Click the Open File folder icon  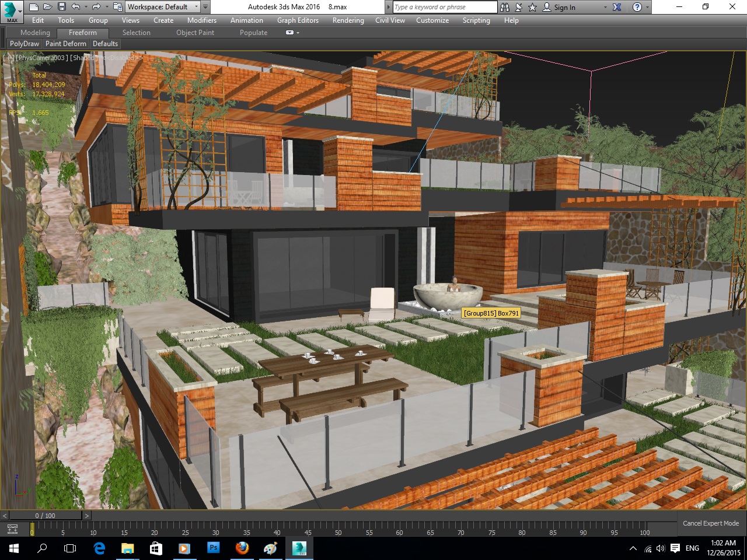pyautogui.click(x=48, y=7)
